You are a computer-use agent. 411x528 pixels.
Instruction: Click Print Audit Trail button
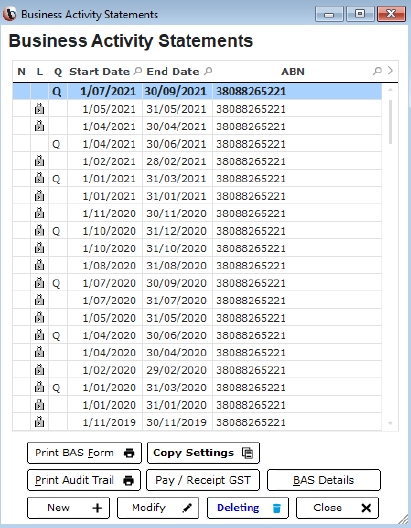pyautogui.click(x=84, y=480)
